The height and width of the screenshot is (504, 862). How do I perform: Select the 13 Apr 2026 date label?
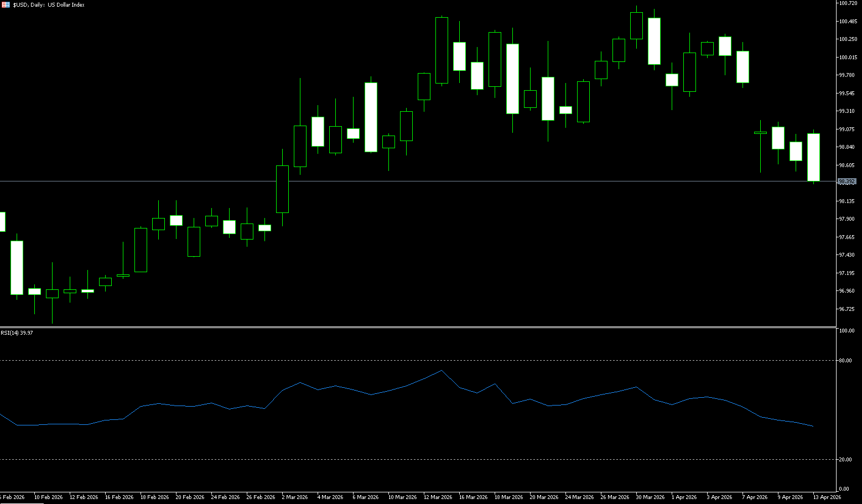pos(827,497)
